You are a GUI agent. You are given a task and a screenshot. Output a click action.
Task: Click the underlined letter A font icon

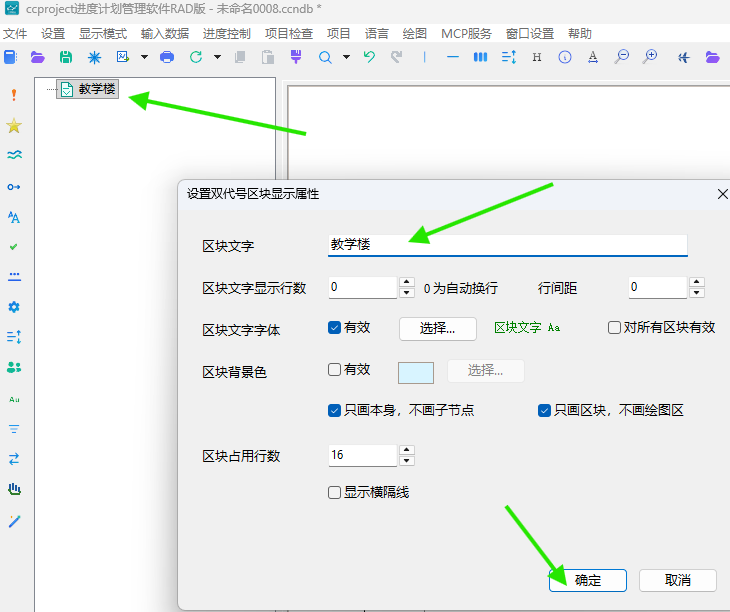(x=593, y=57)
